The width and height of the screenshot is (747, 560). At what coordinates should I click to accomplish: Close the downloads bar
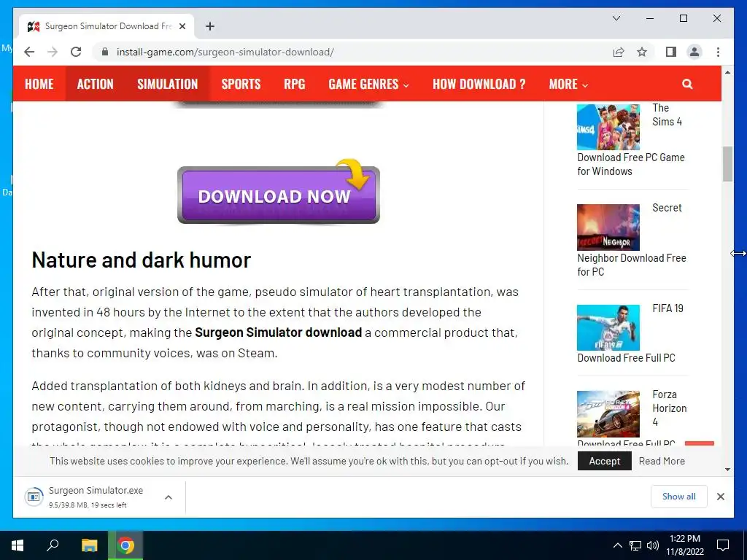(x=720, y=497)
